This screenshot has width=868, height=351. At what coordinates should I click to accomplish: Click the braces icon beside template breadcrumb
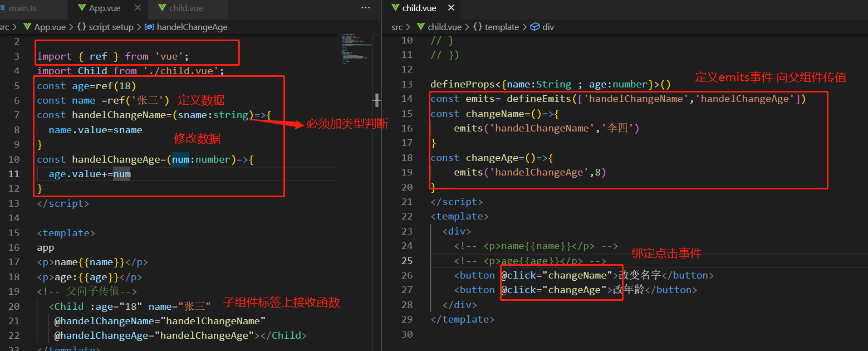(x=477, y=27)
